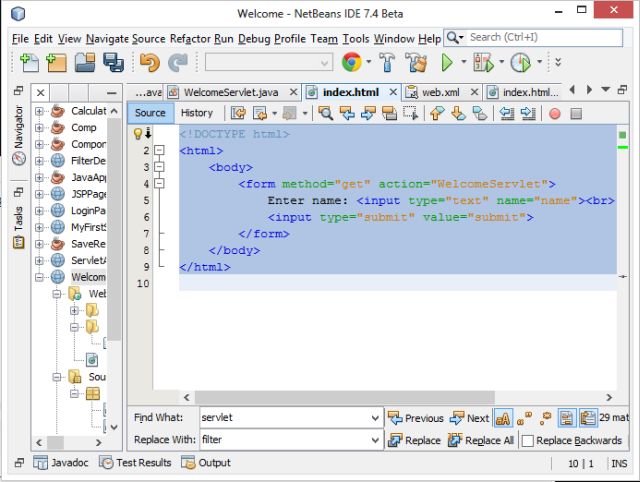Viewport: 640px width, 482px height.
Task: Click the Shift Line Left icon
Action: (507, 113)
